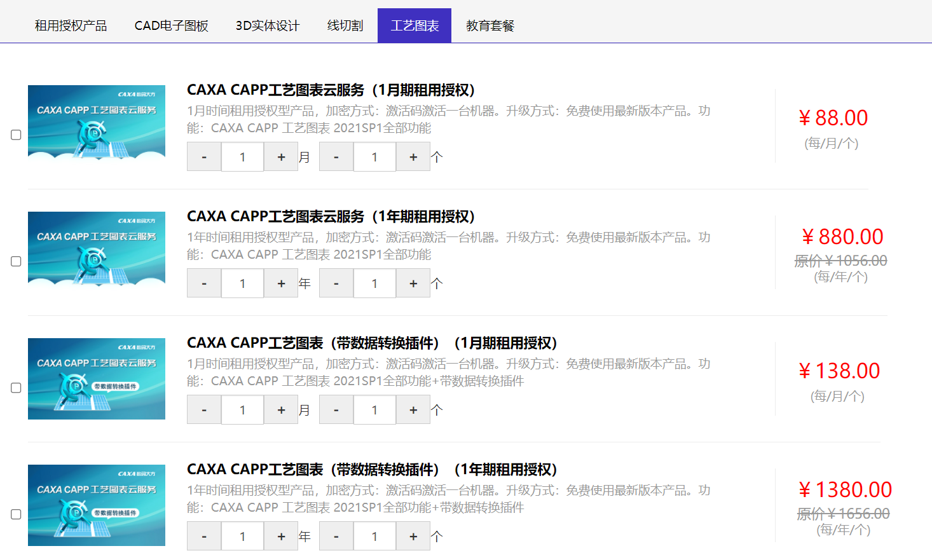Go to the 线切割 tab
932x560 pixels.
[345, 25]
